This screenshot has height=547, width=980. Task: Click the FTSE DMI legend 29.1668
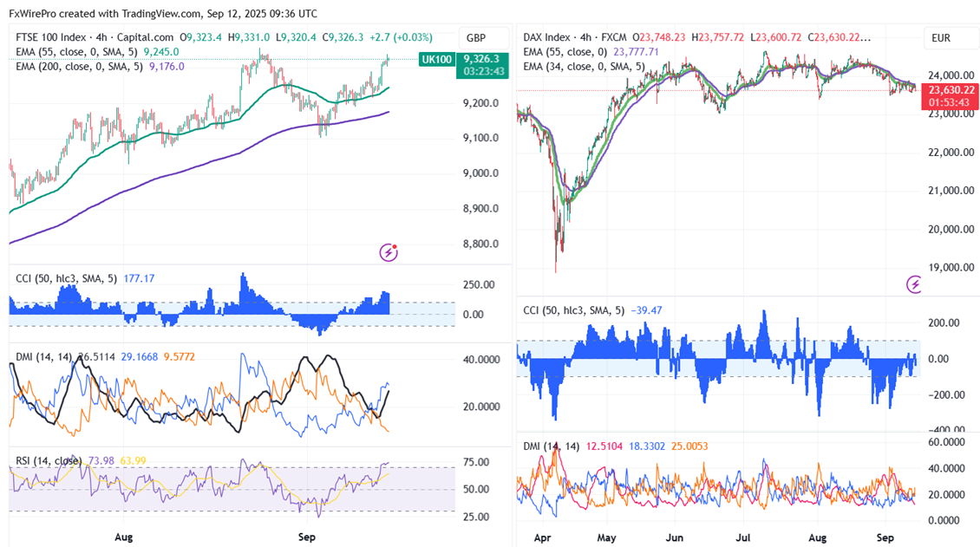[140, 357]
